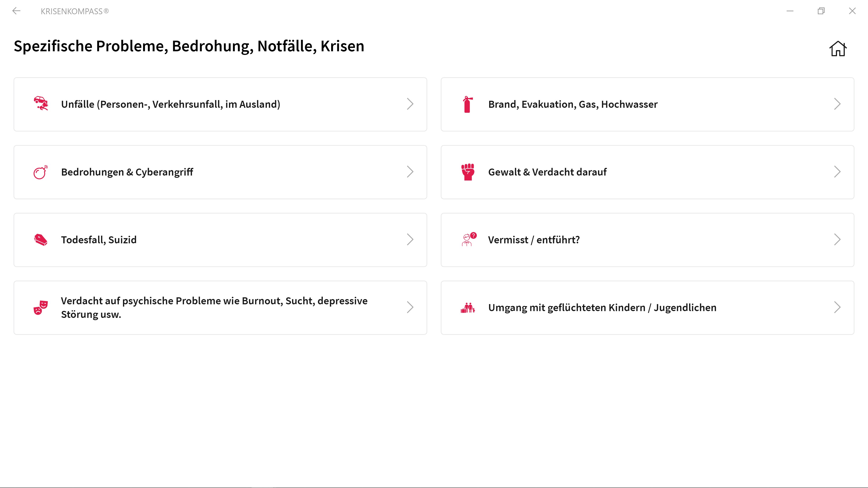Viewport: 868px width, 488px height.
Task: Click the red fire extinguisher icon
Action: [x=467, y=104]
